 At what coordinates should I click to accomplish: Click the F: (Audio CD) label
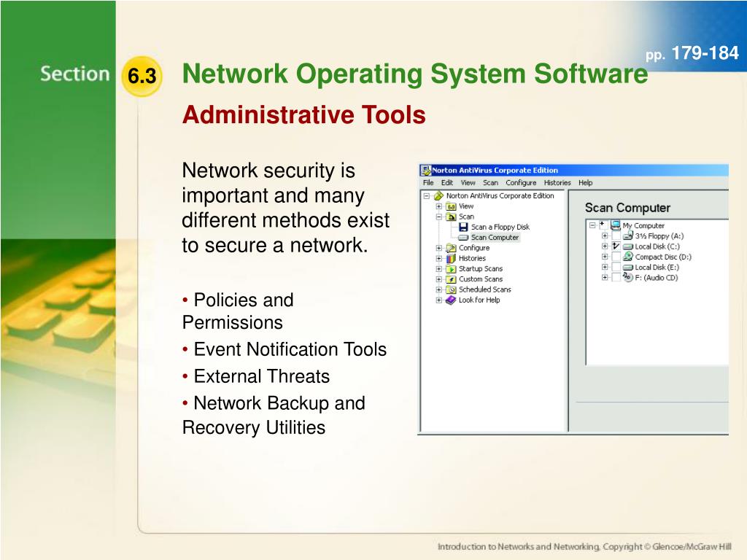click(656, 278)
